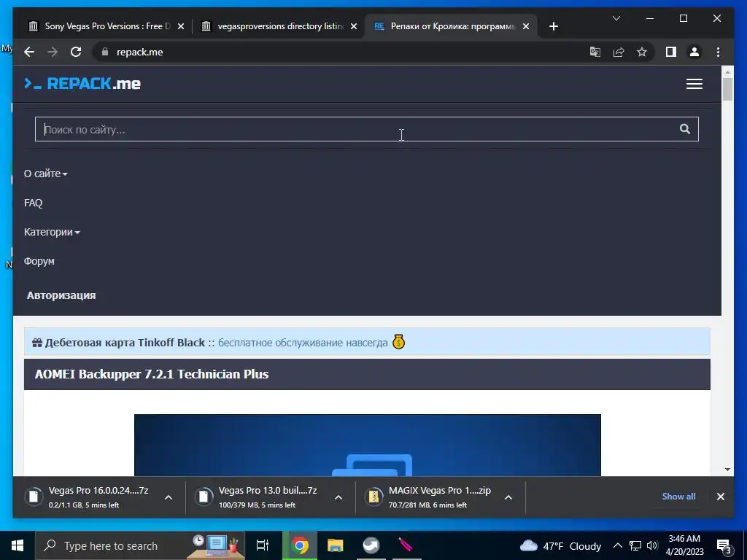Close the downloads bar
Screen dimensions: 747x560
tap(721, 497)
